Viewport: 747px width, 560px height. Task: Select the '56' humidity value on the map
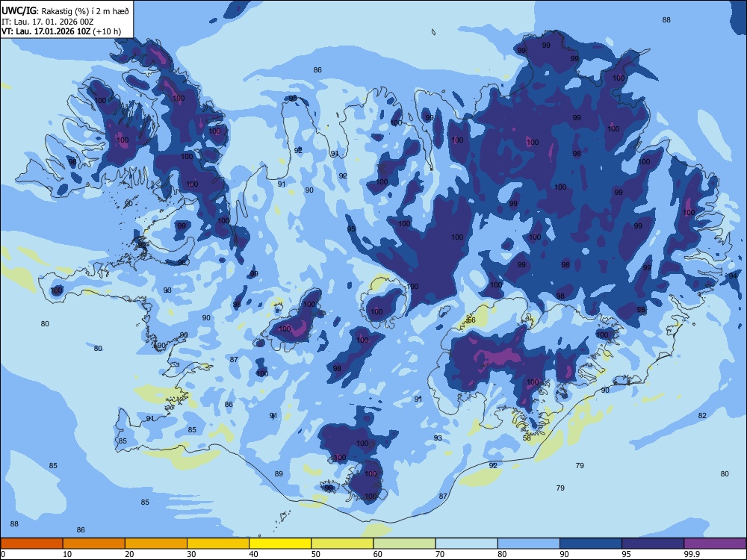pos(471,320)
